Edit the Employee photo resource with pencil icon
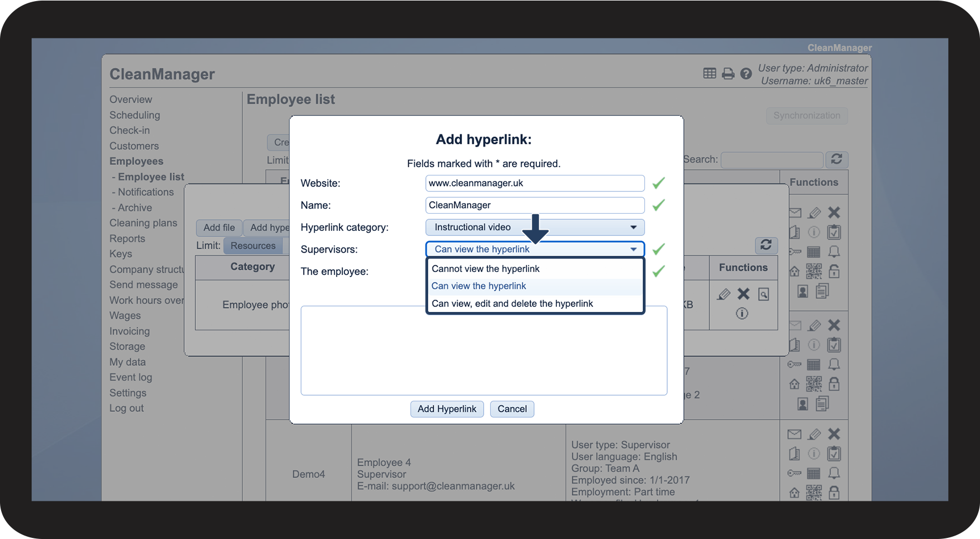This screenshot has height=539, width=980. tap(724, 294)
